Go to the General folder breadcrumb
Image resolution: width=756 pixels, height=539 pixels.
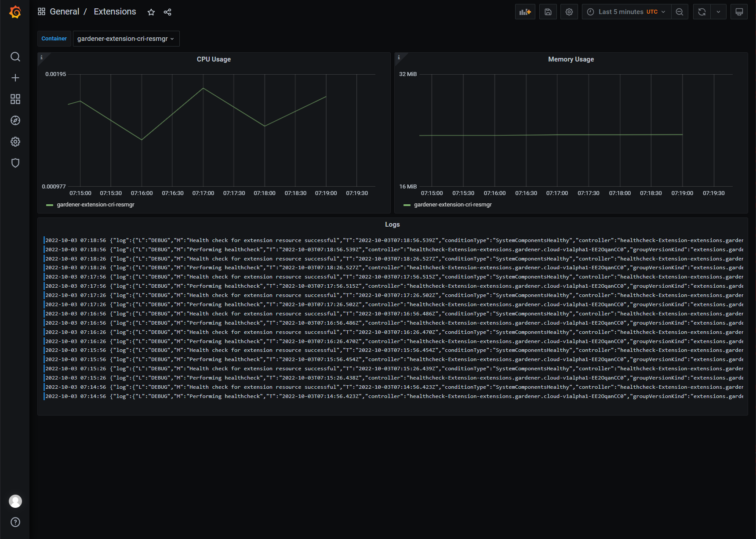[65, 12]
